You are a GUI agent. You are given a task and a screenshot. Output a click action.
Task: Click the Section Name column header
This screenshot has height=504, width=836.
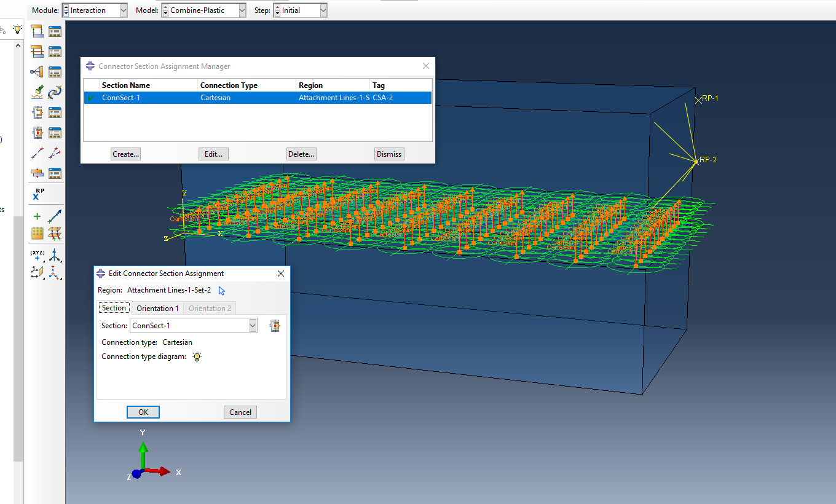[x=148, y=85]
